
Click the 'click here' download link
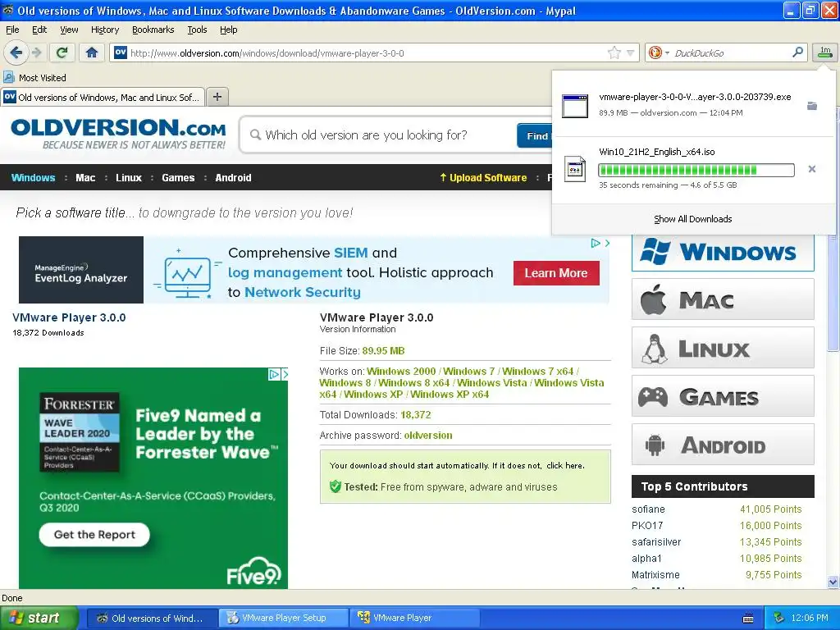coord(565,466)
